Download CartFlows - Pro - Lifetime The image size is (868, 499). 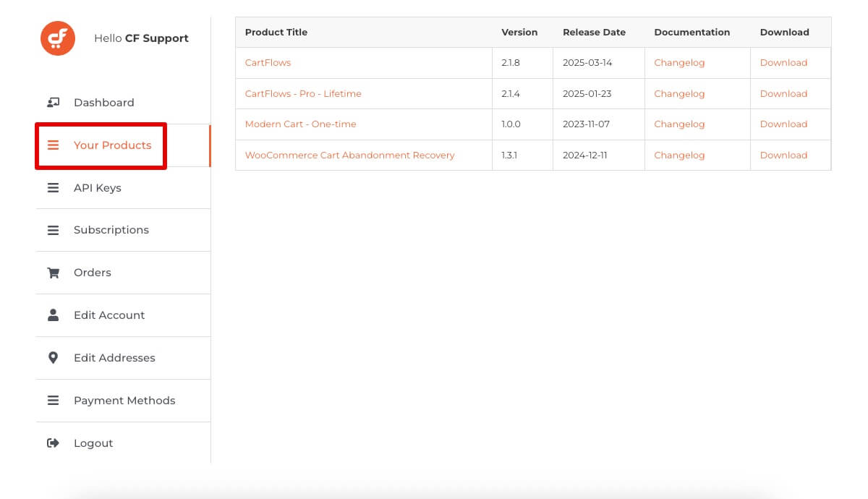click(783, 94)
